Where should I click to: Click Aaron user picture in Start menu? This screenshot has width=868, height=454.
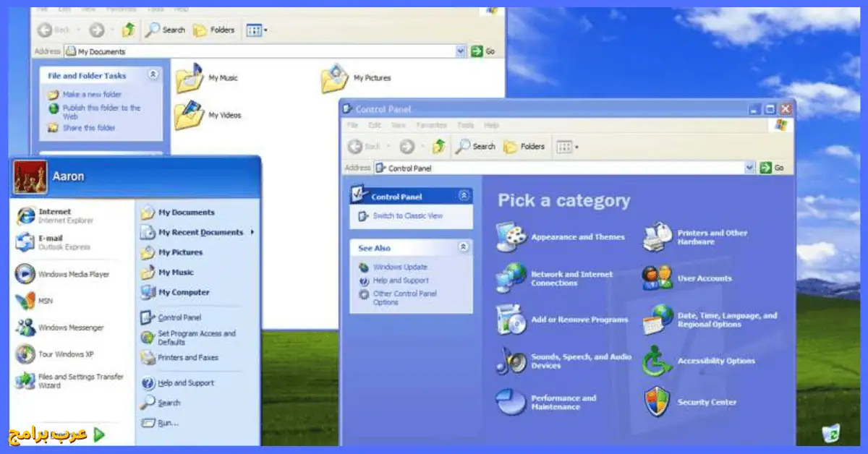coord(30,176)
